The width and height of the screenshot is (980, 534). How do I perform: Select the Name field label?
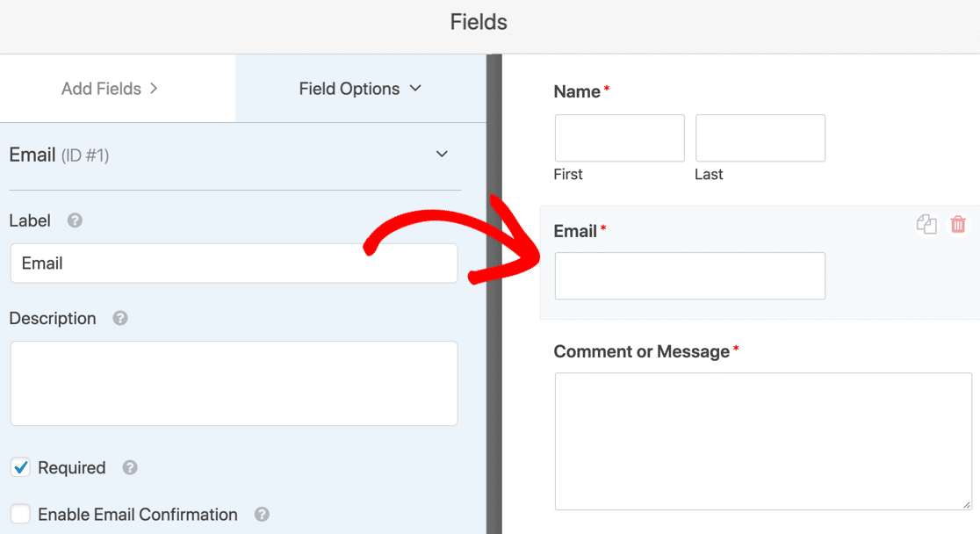(577, 91)
